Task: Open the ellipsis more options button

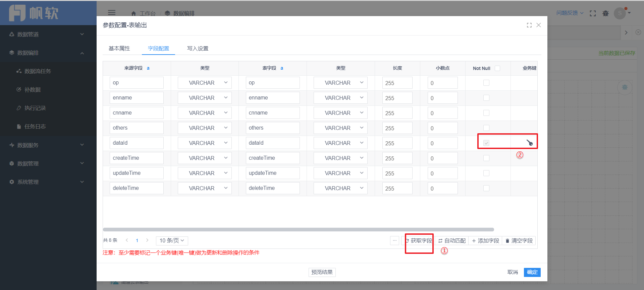Action: [x=395, y=240]
